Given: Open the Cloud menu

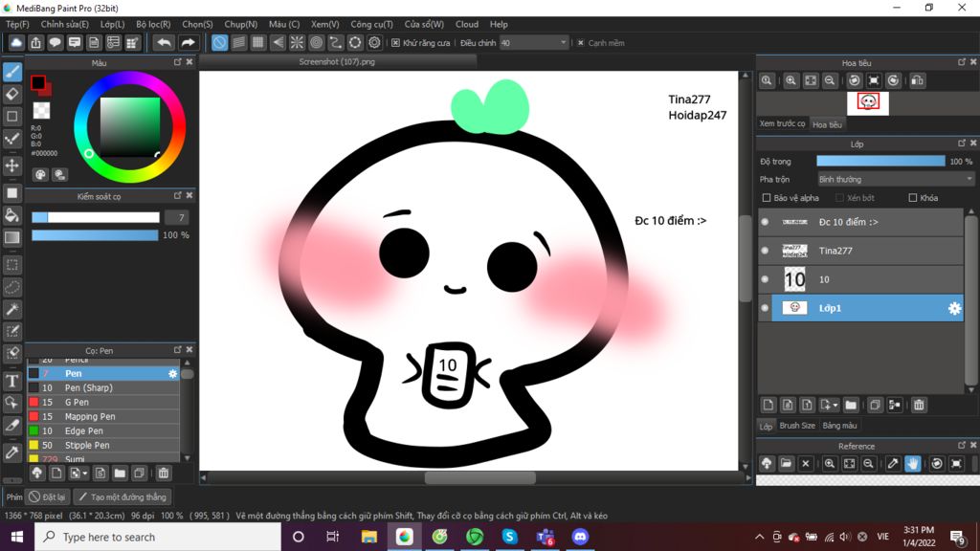Looking at the screenshot, I should coord(467,24).
